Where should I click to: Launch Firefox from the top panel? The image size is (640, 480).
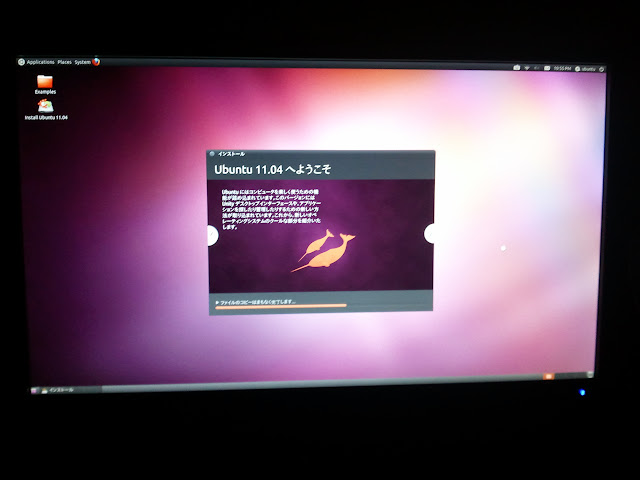[96, 62]
